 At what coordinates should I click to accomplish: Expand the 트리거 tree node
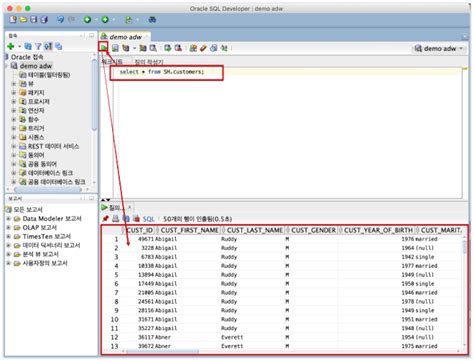click(14, 128)
